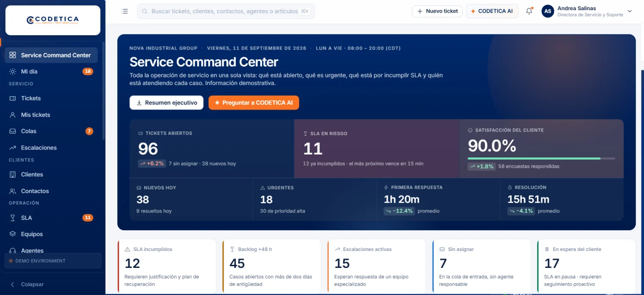Download the Resumen ejecutivo

[x=167, y=103]
